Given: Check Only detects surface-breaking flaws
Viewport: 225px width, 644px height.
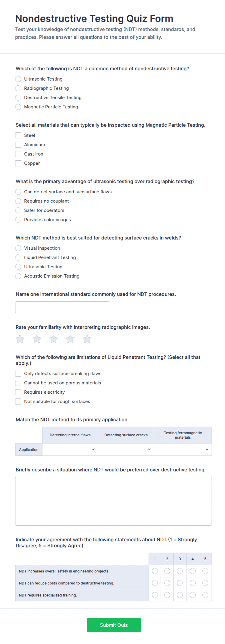Looking at the screenshot, I should (x=18, y=374).
